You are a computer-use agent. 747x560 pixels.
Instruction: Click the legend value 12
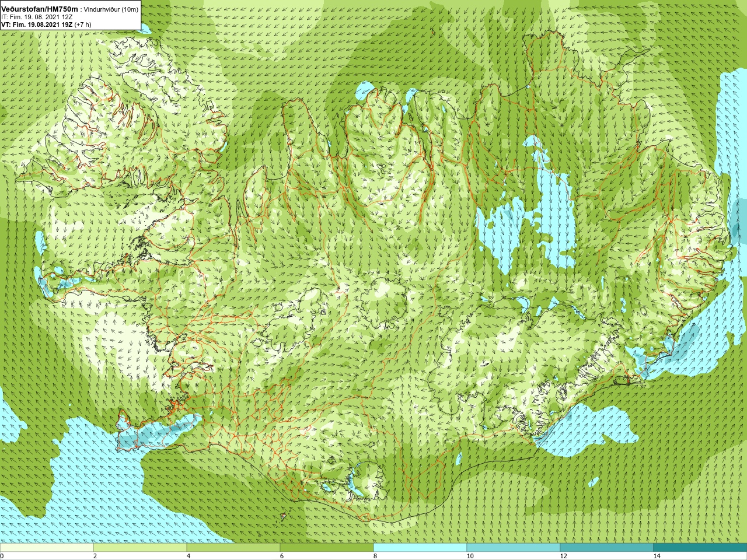563,556
